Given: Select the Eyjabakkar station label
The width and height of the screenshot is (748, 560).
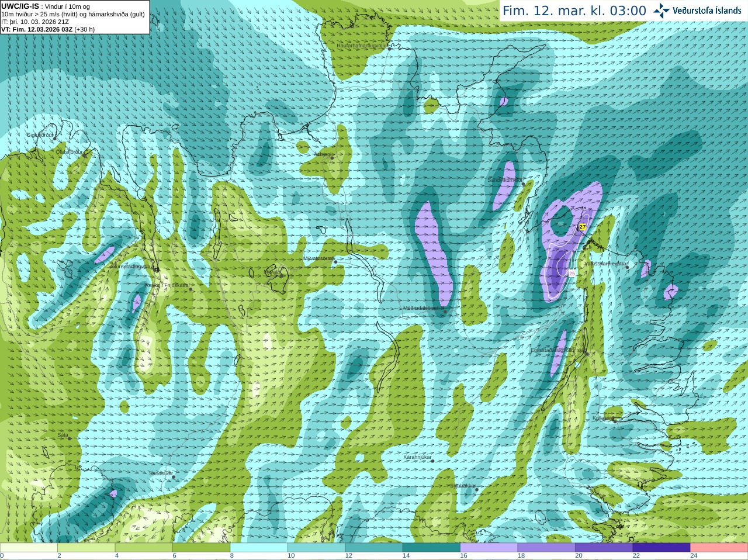Looking at the screenshot, I should pyautogui.click(x=463, y=486).
